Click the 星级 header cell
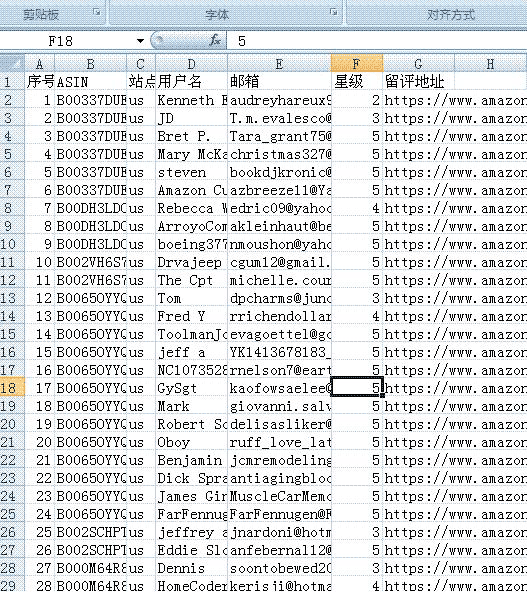This screenshot has width=527, height=599. pos(357,81)
